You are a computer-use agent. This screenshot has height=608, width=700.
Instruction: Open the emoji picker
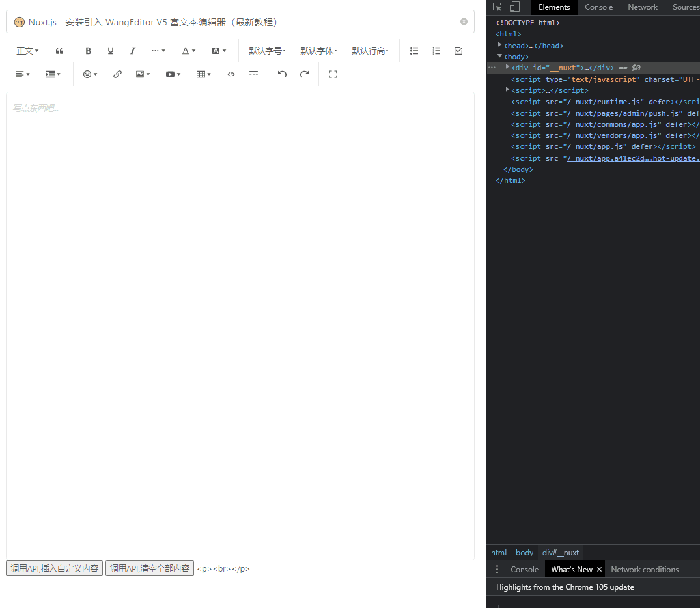coord(90,74)
